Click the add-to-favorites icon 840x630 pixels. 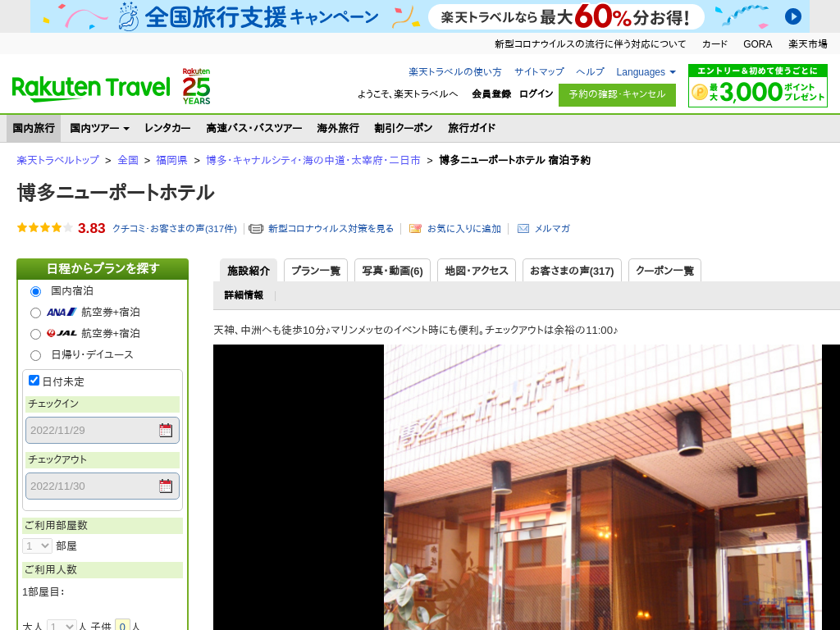[415, 229]
